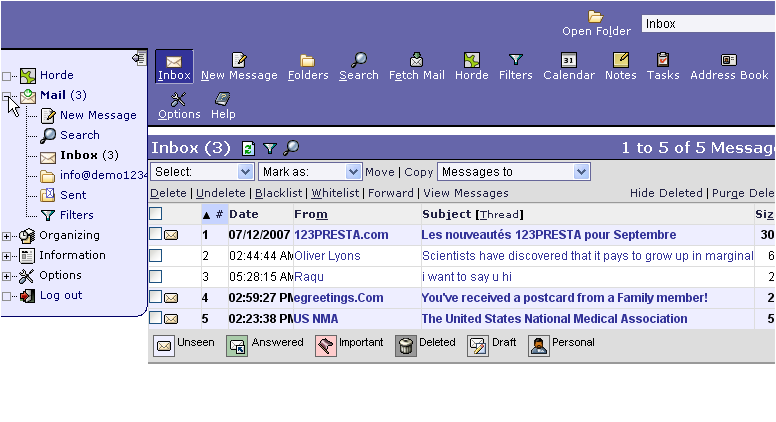Expand the Organizing tree node

pyautogui.click(x=7, y=236)
